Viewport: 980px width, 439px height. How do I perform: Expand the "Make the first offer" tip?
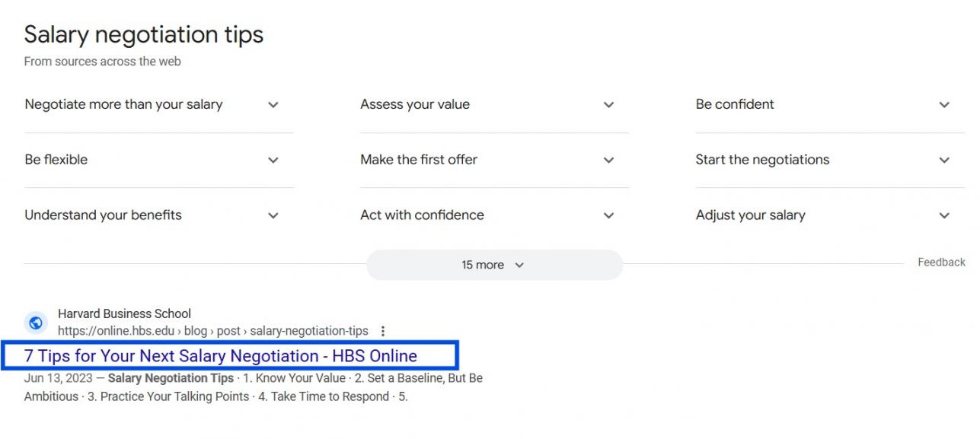[419, 160]
